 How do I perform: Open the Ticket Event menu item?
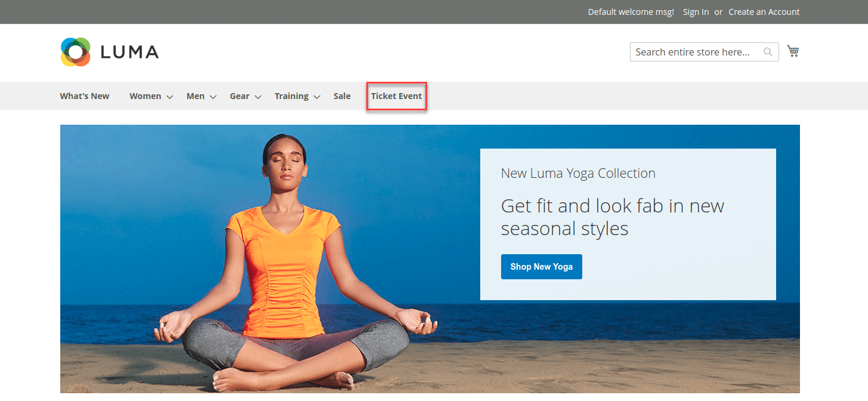(396, 96)
